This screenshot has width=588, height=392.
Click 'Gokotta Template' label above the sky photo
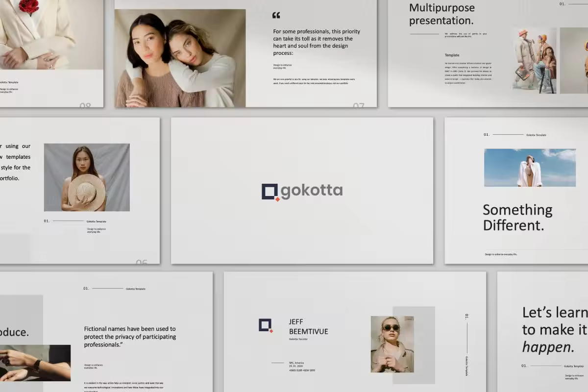(536, 135)
